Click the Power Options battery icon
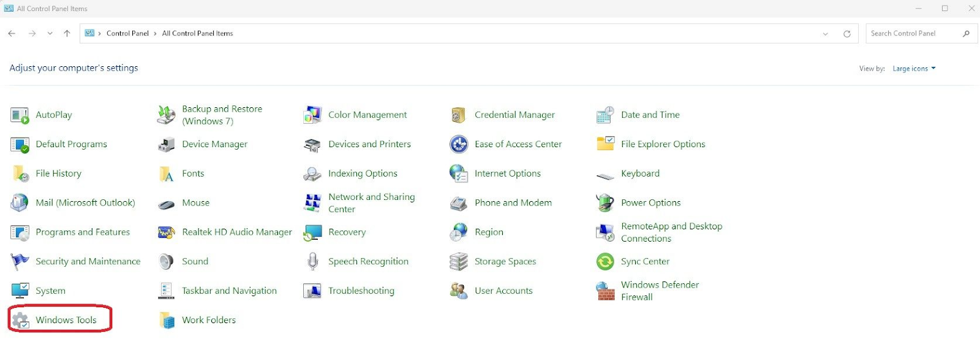The image size is (980, 363). 605,203
